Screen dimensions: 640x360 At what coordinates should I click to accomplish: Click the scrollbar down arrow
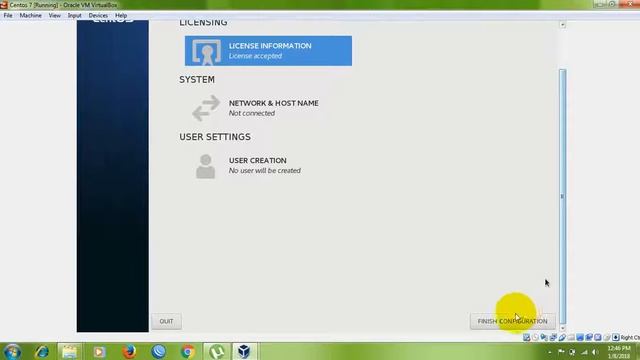562,327
